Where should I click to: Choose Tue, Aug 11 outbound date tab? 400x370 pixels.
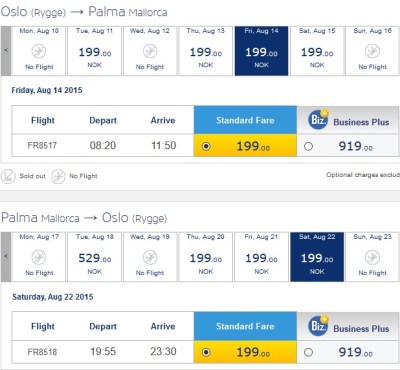point(95,51)
